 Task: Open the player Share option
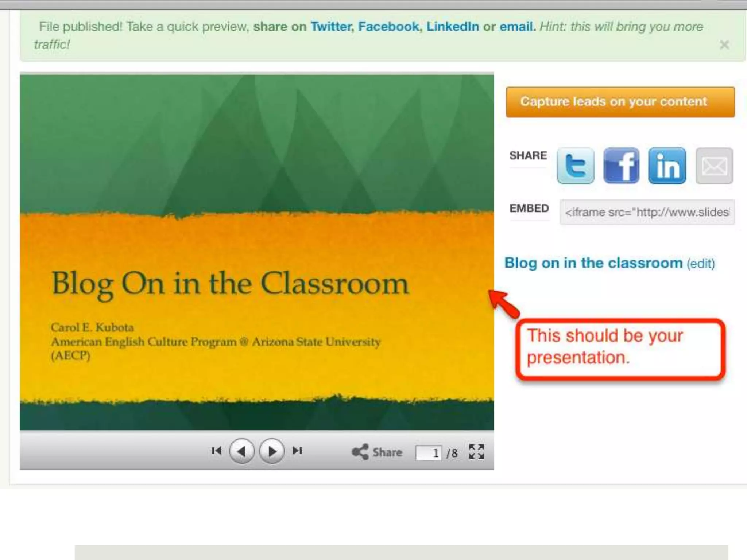[x=377, y=452]
